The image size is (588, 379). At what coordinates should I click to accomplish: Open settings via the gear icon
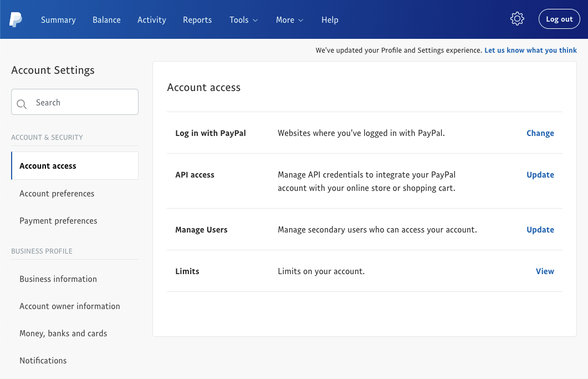(x=517, y=19)
